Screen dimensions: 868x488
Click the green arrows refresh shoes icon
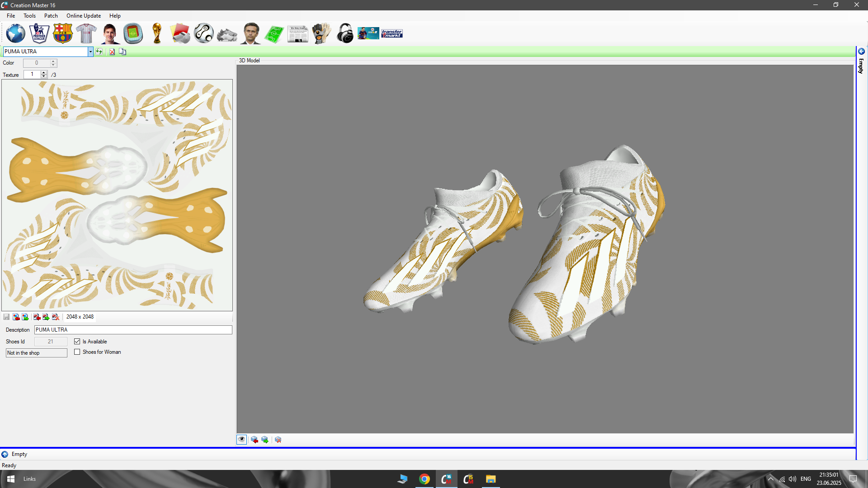coord(99,52)
